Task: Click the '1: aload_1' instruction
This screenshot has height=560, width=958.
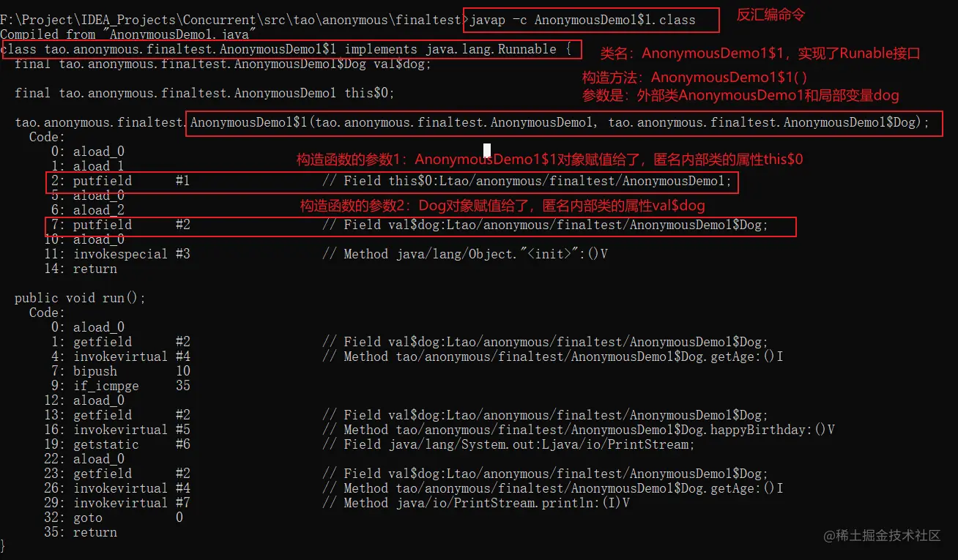Action: [88, 166]
